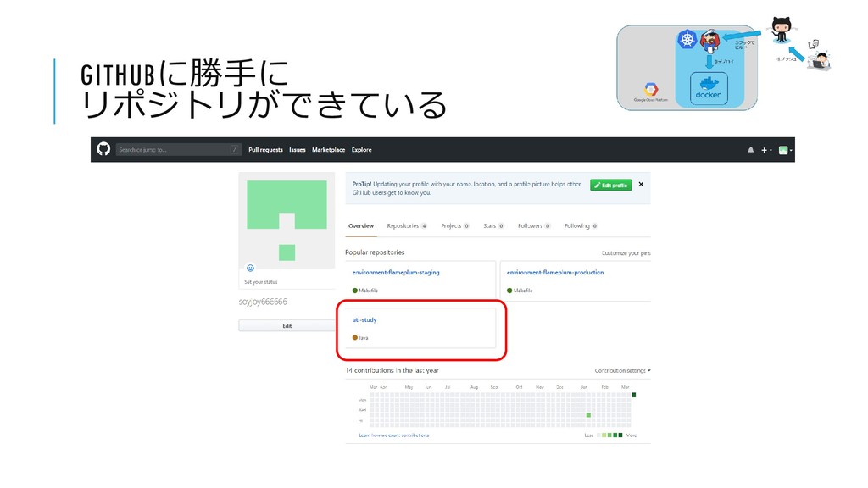Focus the Search or jump to field

point(178,149)
